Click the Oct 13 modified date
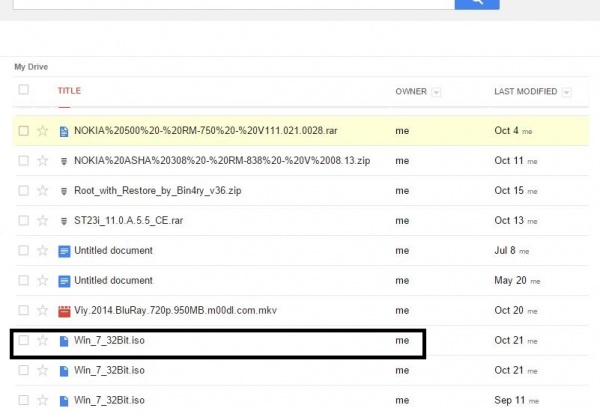Viewport: 600px width, 414px height. (509, 220)
